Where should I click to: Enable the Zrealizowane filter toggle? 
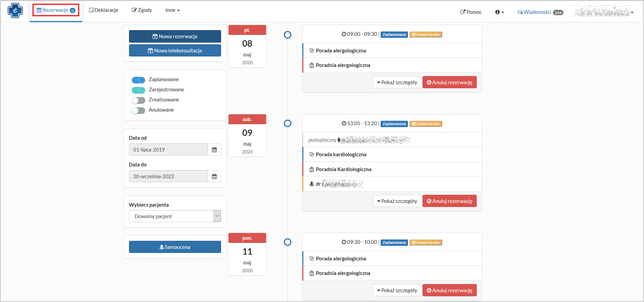[138, 100]
